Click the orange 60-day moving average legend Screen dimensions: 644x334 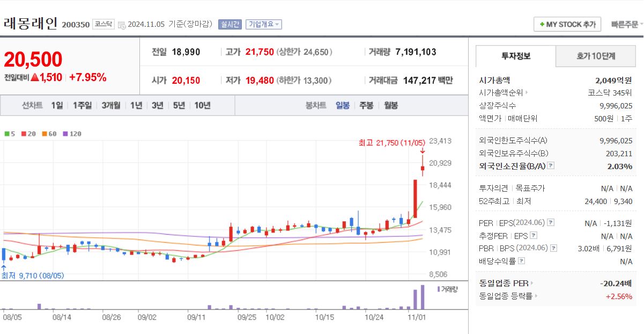pos(49,134)
